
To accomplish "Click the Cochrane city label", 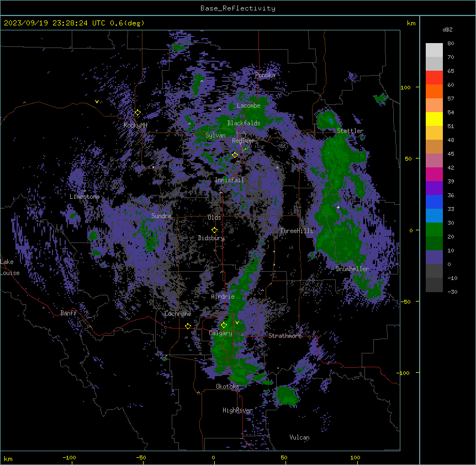I will click(178, 314).
